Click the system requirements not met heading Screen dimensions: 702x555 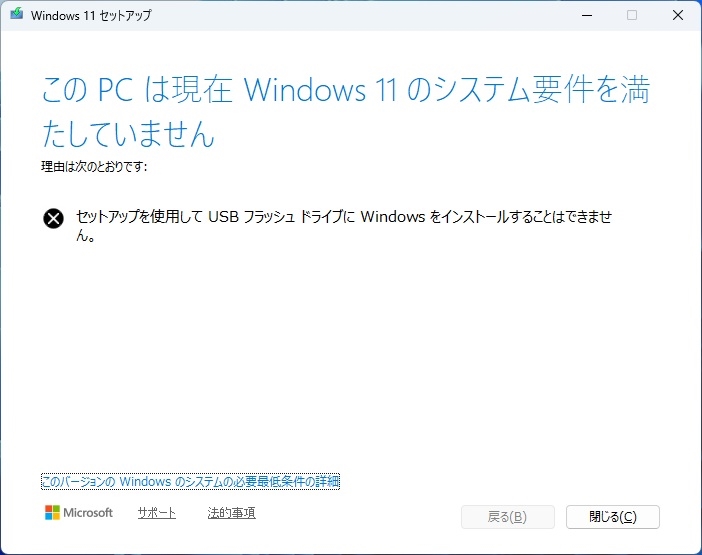[x=346, y=111]
